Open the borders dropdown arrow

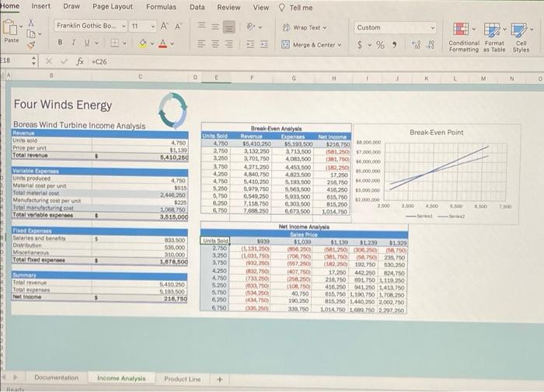pyautogui.click(x=124, y=43)
